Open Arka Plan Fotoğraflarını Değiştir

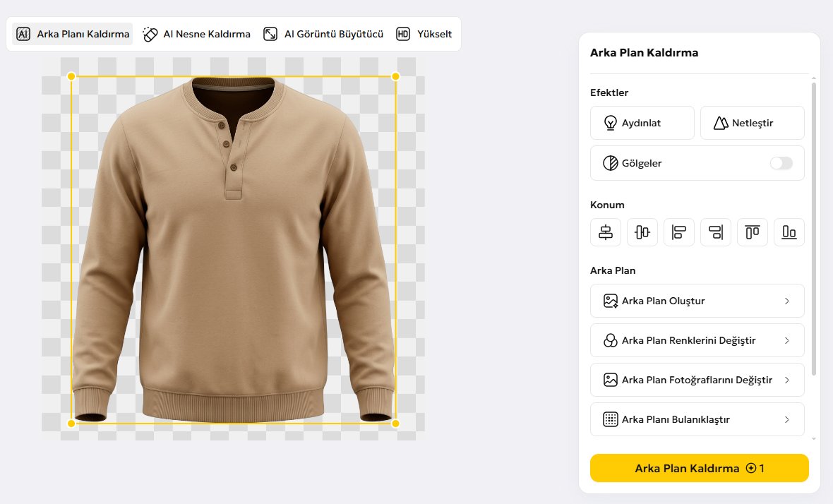coord(697,380)
